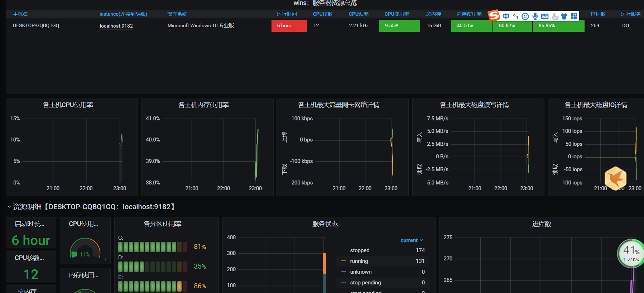Viewport: 644px width, 293px height.
Task: Click the C: partition usage bar gauge
Action: click(153, 247)
